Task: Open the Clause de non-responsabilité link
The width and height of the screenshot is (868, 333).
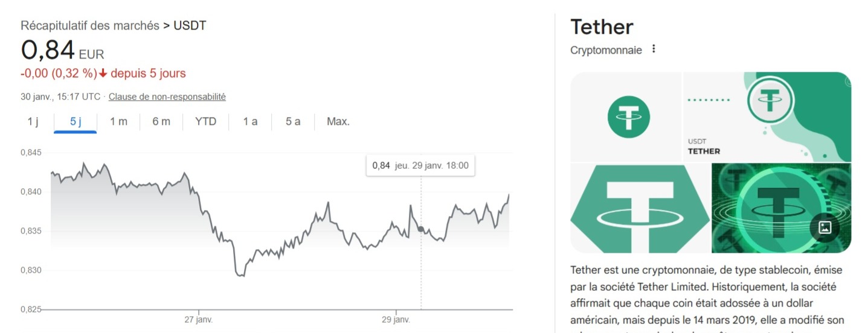Action: coord(167,97)
